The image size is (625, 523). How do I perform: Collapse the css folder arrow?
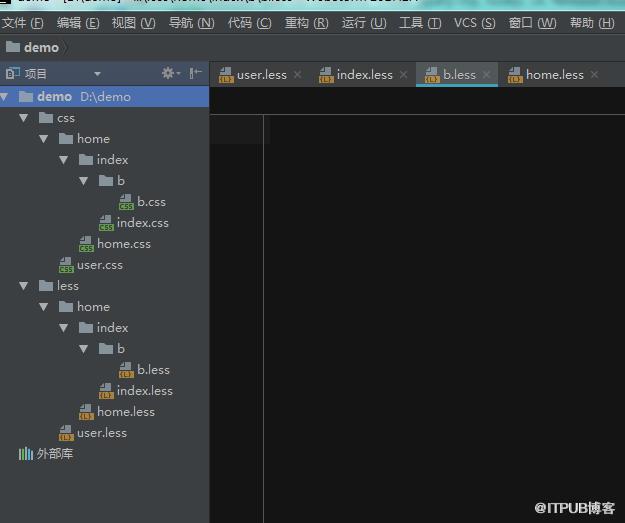[x=24, y=118]
